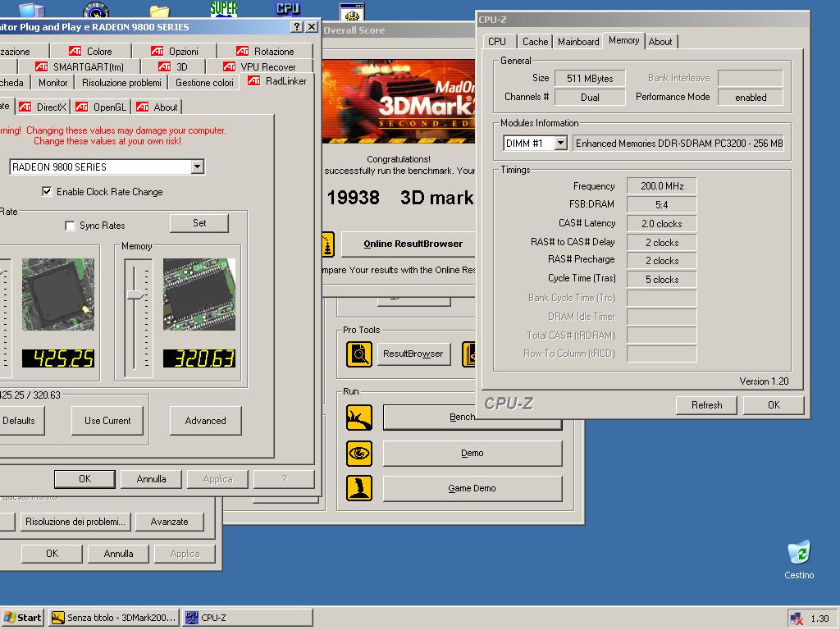This screenshot has height=630, width=840.
Task: Enable the Sync Rates checkbox
Action: (x=70, y=226)
